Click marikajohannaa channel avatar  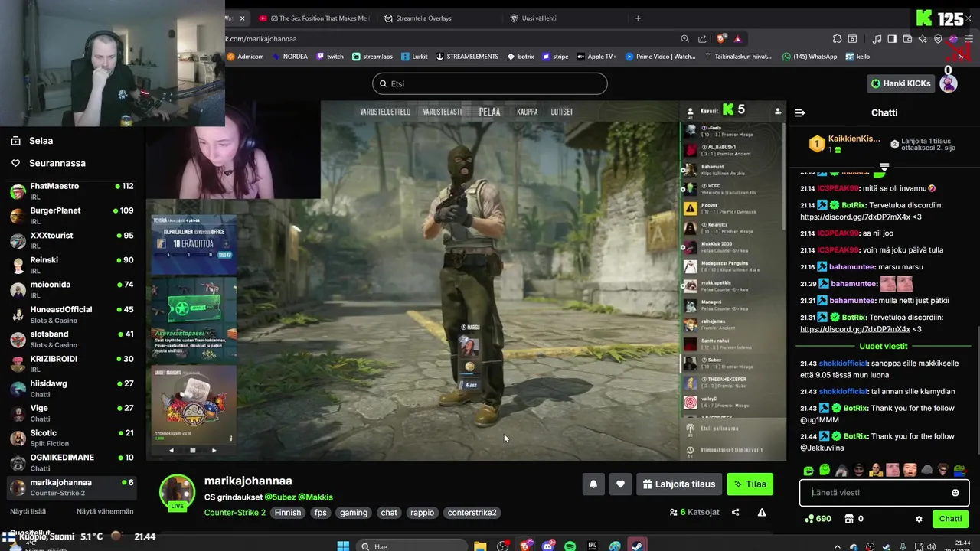pos(177,491)
